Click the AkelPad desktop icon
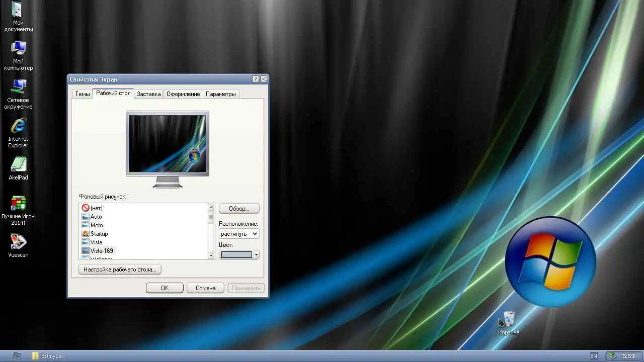The height and width of the screenshot is (362, 644). click(18, 168)
